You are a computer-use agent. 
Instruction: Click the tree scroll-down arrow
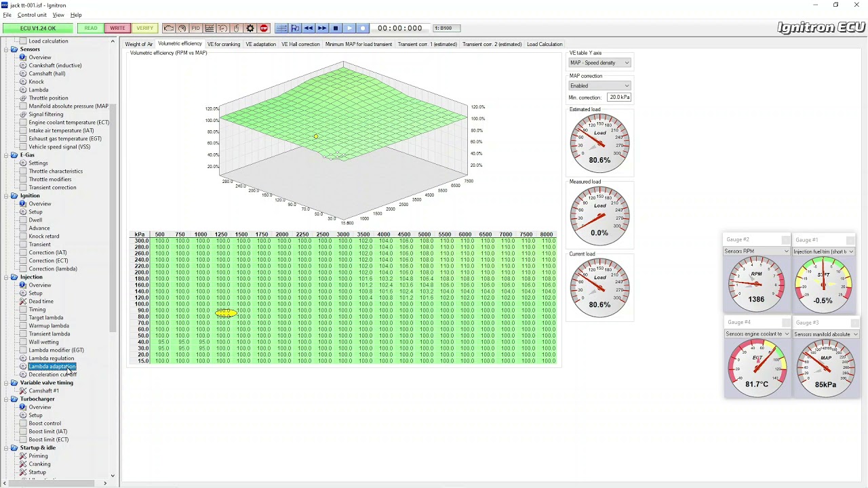[113, 476]
